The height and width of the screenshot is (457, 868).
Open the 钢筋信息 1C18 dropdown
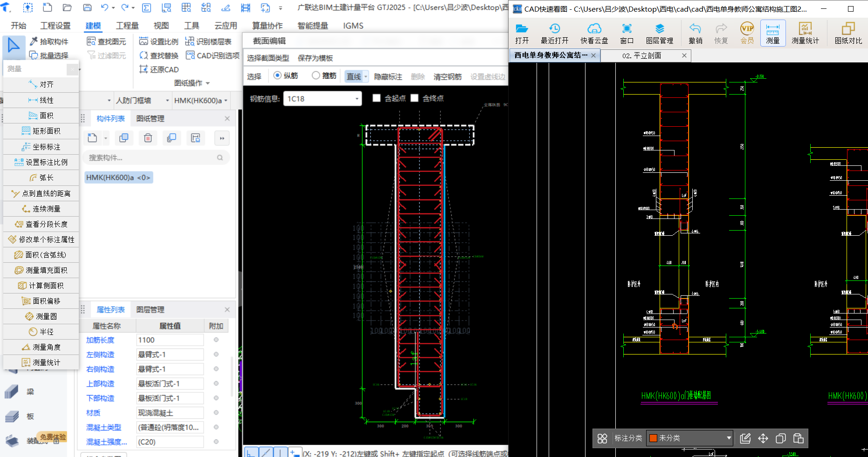click(x=357, y=99)
